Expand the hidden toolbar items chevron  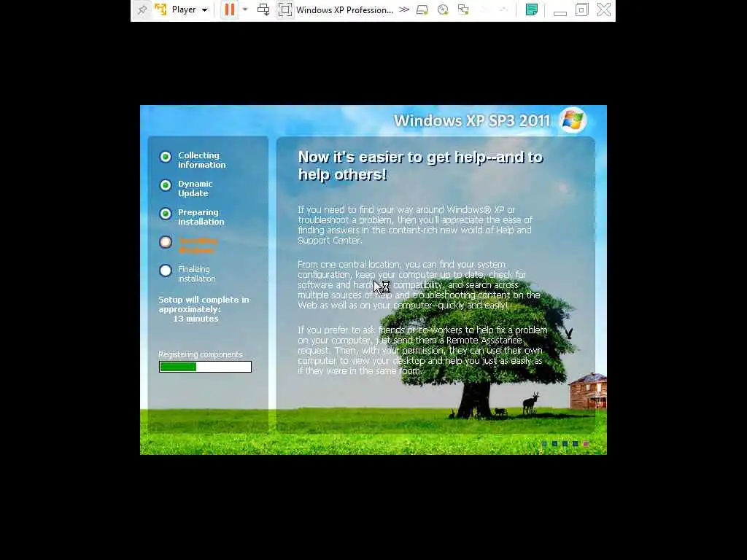[x=404, y=9]
